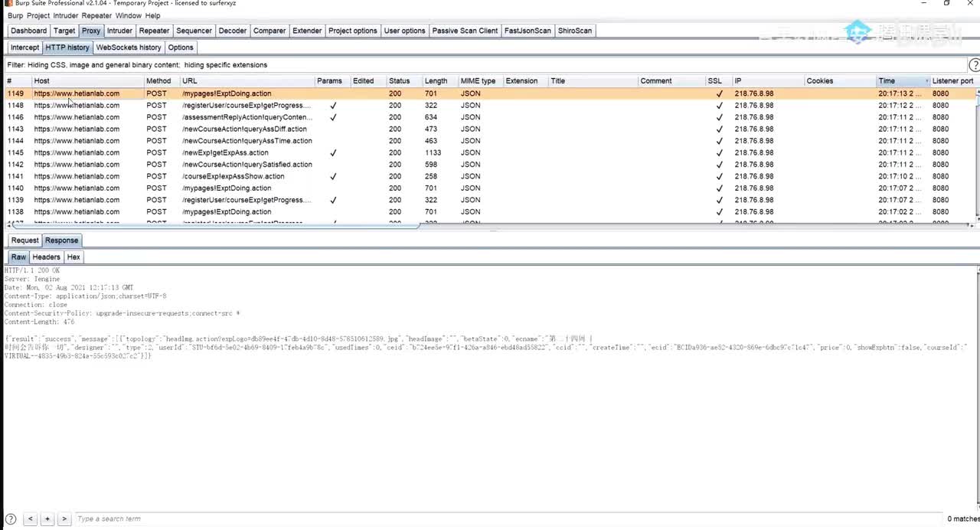
Task: Open the Project options tab
Action: point(353,31)
